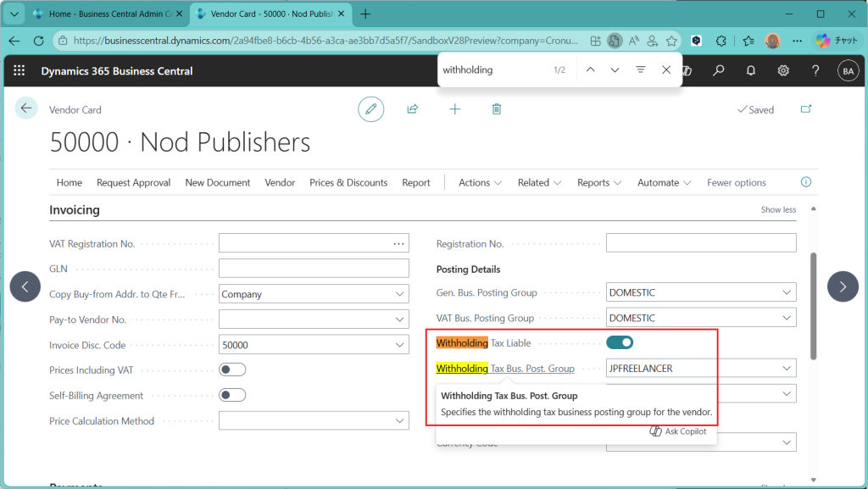Click the back arrow next to Vendor Card

[x=26, y=108]
